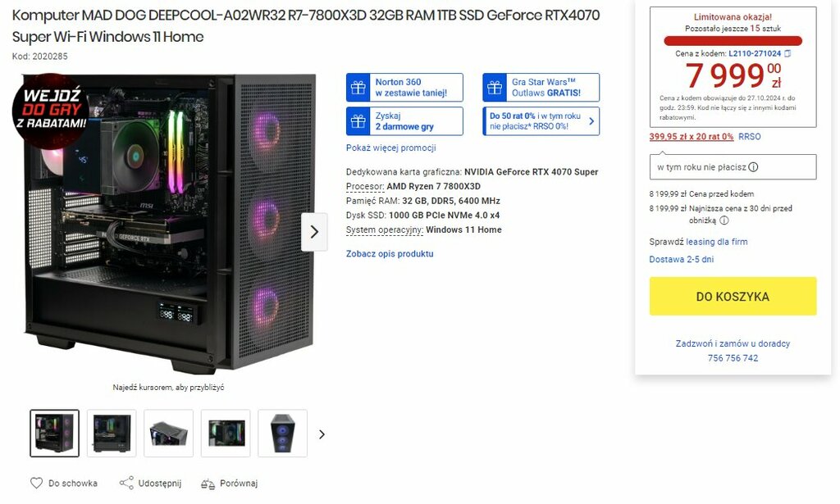Add product to cart with DO KOSZYKA
Screen dimensions: 840x504
[x=733, y=296]
